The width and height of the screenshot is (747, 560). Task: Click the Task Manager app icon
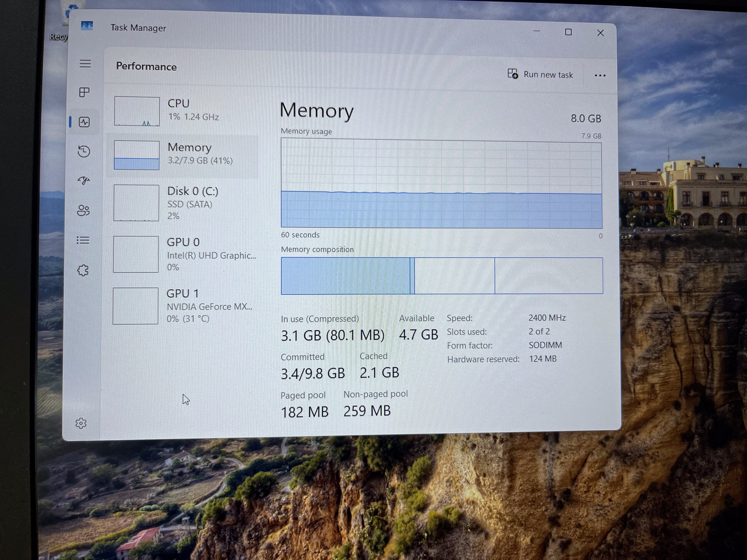87,26
